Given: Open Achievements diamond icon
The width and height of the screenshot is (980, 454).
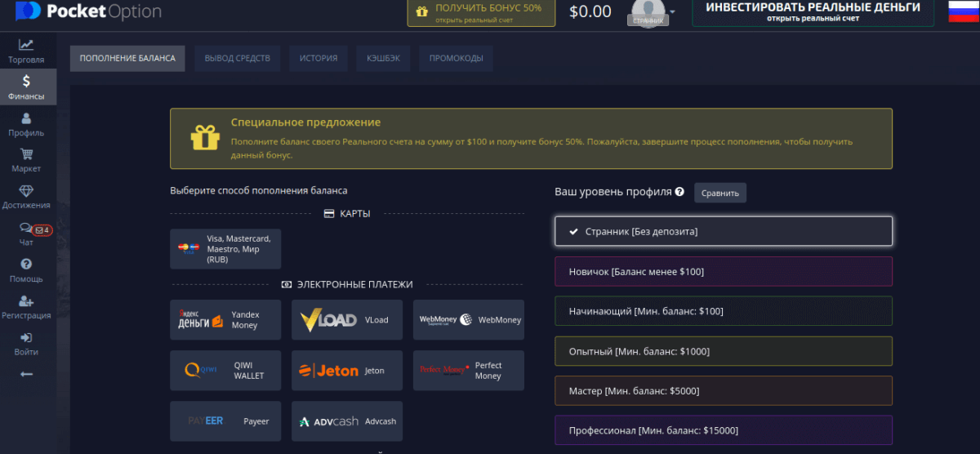Looking at the screenshot, I should pyautogui.click(x=26, y=192).
